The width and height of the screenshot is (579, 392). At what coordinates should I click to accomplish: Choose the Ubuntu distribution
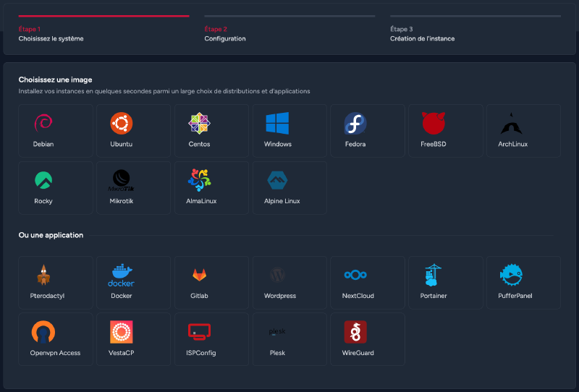[133, 131]
